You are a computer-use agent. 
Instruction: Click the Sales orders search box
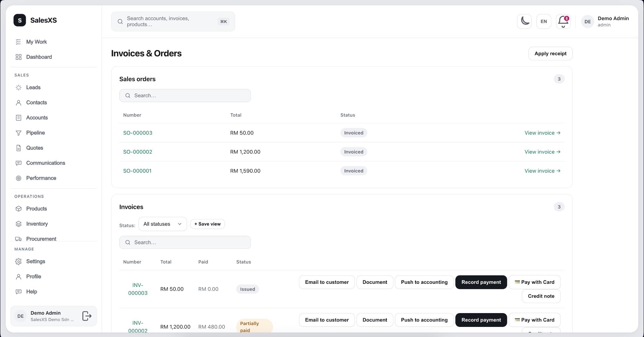(x=185, y=96)
